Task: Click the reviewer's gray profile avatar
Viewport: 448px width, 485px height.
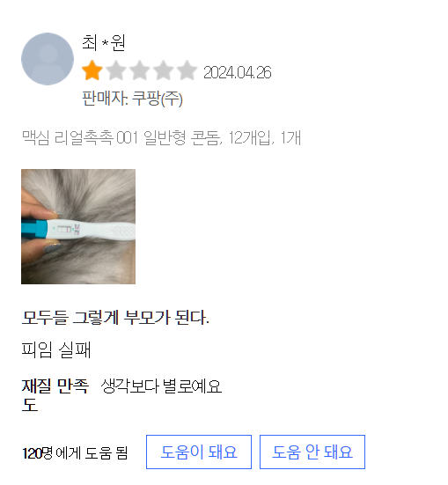Action: point(48,59)
